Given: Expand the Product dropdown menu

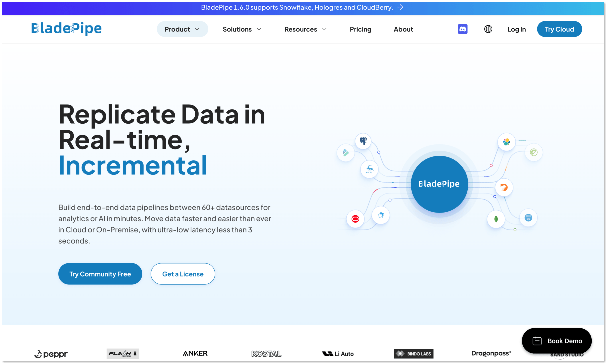Looking at the screenshot, I should pos(182,29).
